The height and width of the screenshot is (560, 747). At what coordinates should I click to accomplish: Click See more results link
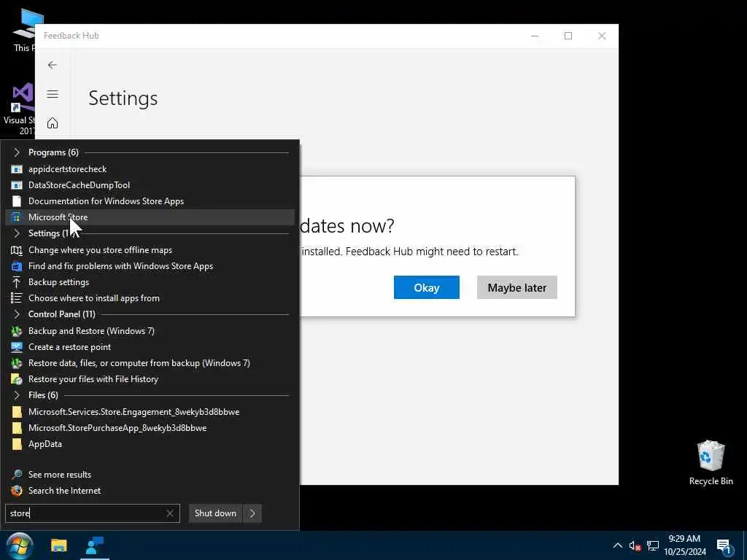coord(60,474)
